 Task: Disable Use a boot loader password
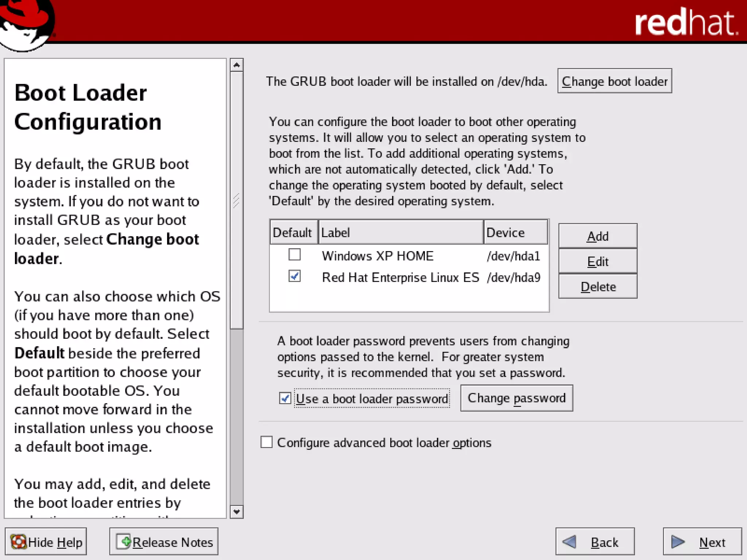(x=285, y=398)
